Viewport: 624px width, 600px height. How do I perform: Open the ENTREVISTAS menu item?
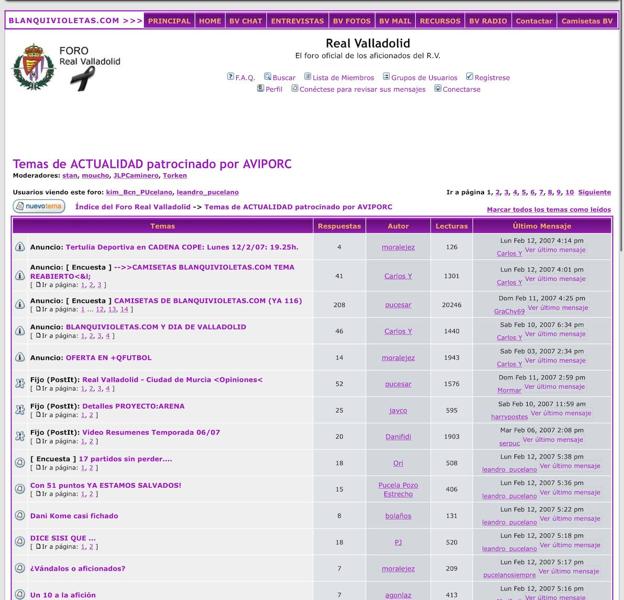click(297, 21)
